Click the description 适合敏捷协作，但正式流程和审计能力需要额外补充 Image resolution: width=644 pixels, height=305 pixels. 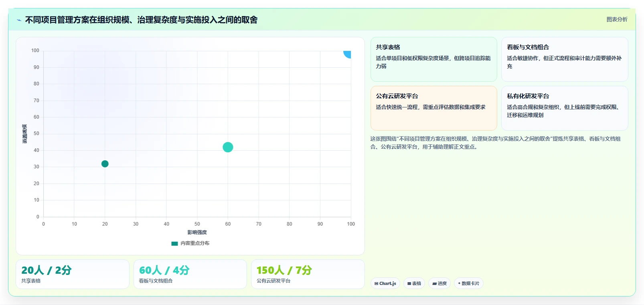point(564,62)
